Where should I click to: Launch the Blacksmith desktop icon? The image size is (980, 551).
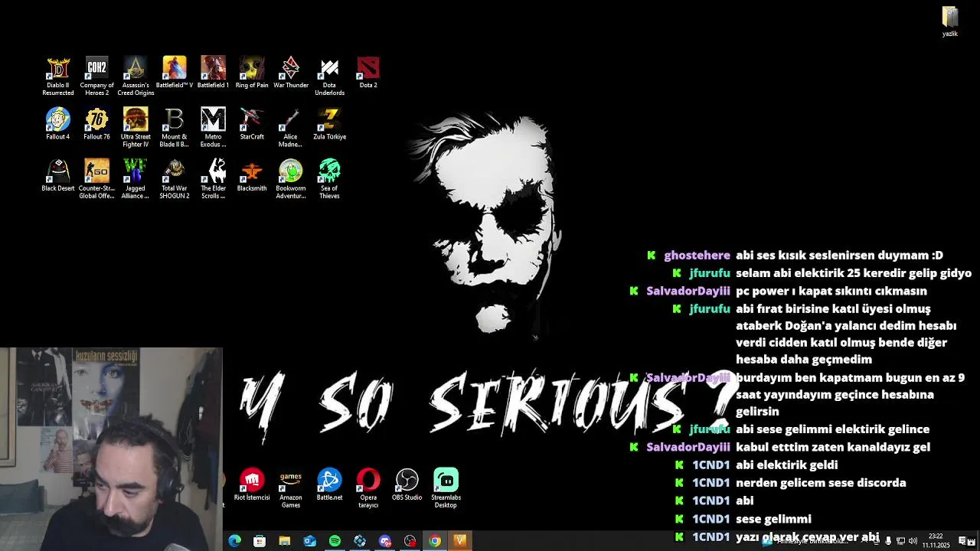click(x=252, y=175)
